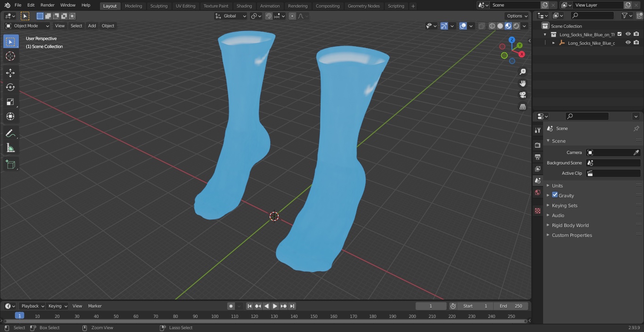Choose the Select Box tool in the left toolbar
Screen dimensions: 644x332
pos(10,41)
